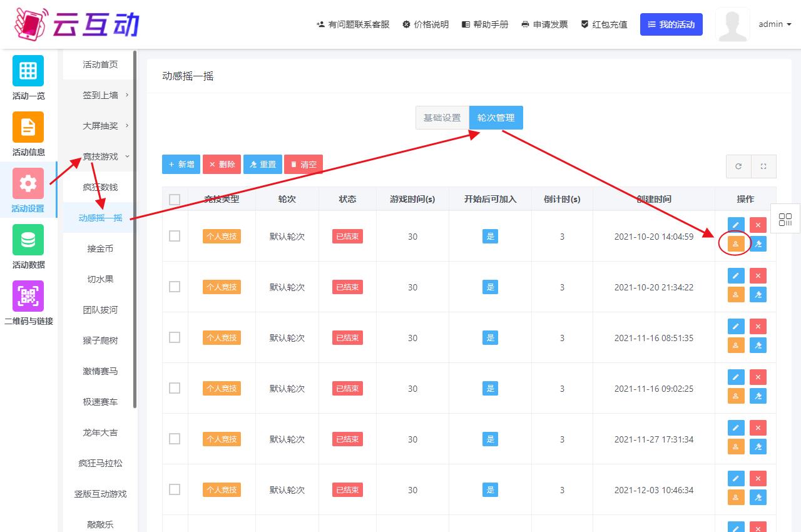Click the 云互动 logo
This screenshot has height=532, width=801.
click(x=76, y=24)
